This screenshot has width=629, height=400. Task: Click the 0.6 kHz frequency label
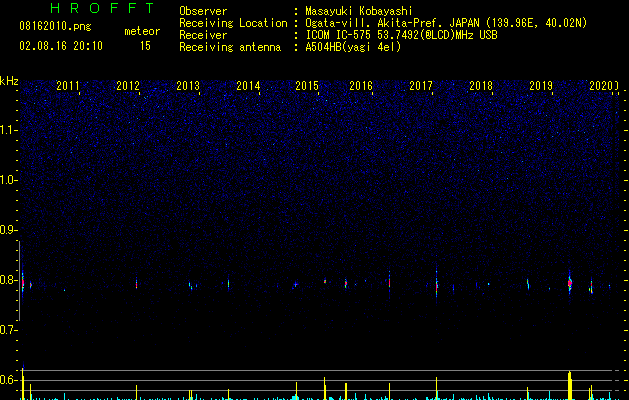[x=8, y=380]
